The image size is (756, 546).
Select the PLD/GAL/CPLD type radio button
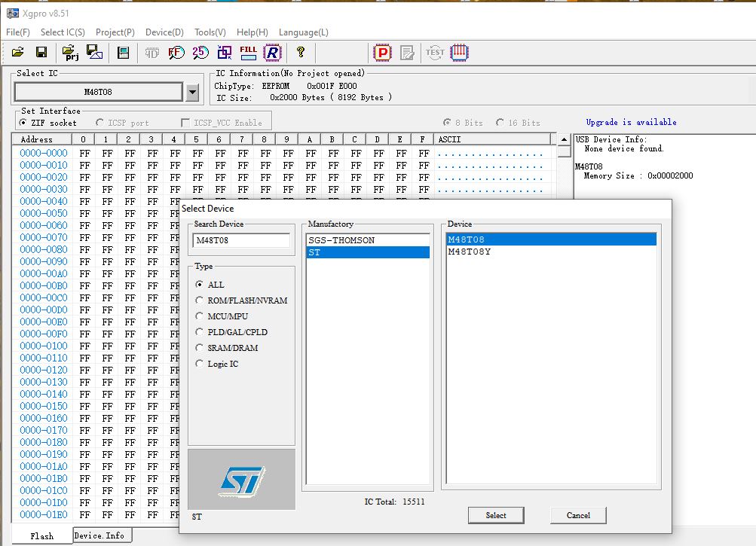(x=199, y=332)
